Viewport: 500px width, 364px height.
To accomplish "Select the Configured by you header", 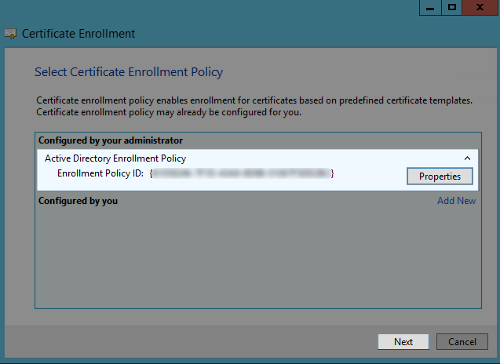I will tap(78, 201).
